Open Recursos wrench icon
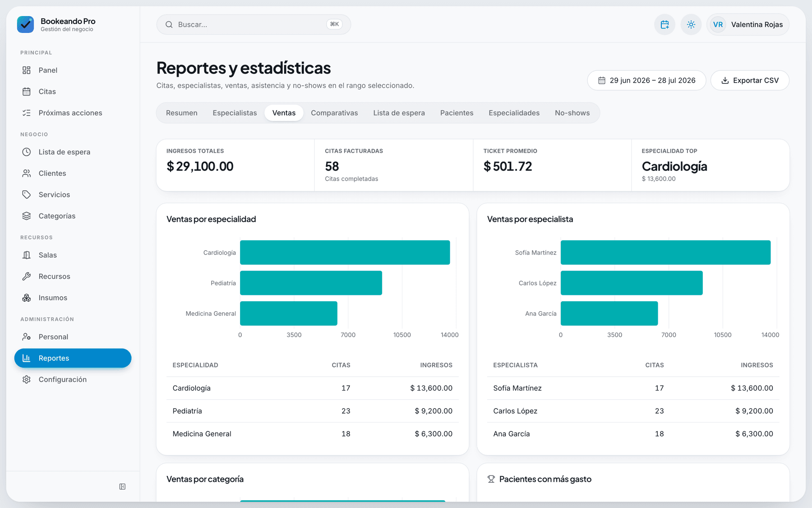 (27, 276)
